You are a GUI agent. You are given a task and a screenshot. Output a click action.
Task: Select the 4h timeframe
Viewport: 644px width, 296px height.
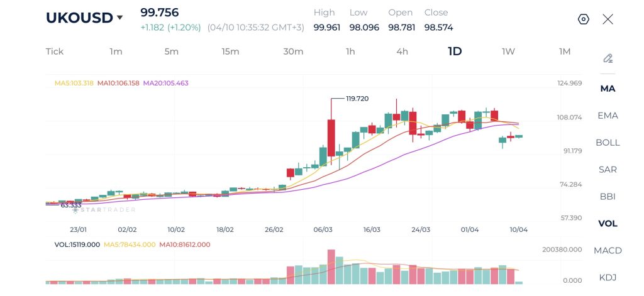pyautogui.click(x=402, y=52)
